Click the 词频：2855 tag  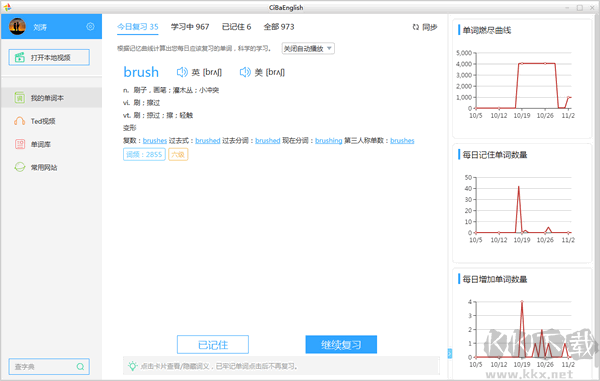click(144, 155)
